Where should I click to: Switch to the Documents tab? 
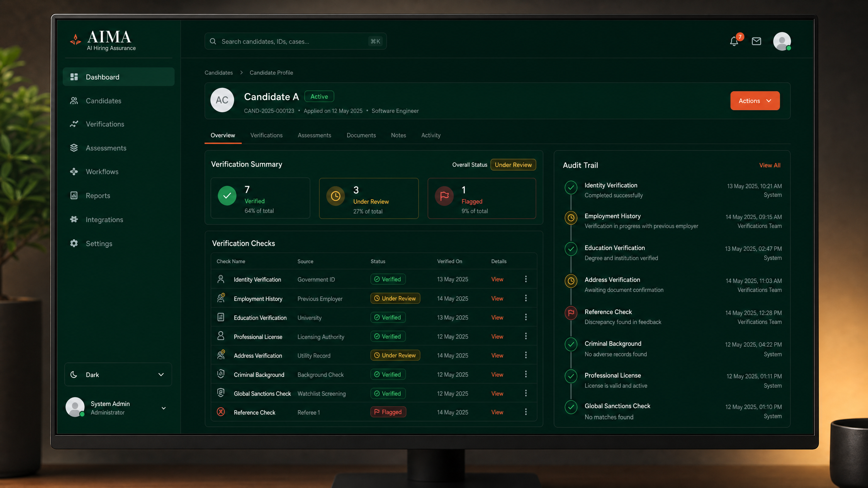(361, 135)
